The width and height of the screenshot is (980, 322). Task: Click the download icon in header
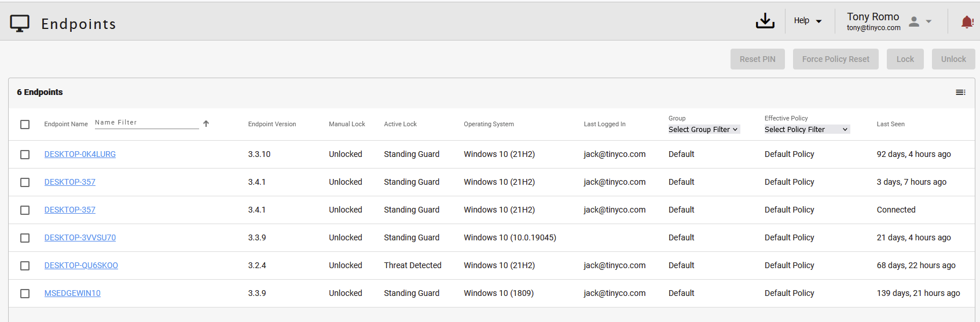coord(765,21)
